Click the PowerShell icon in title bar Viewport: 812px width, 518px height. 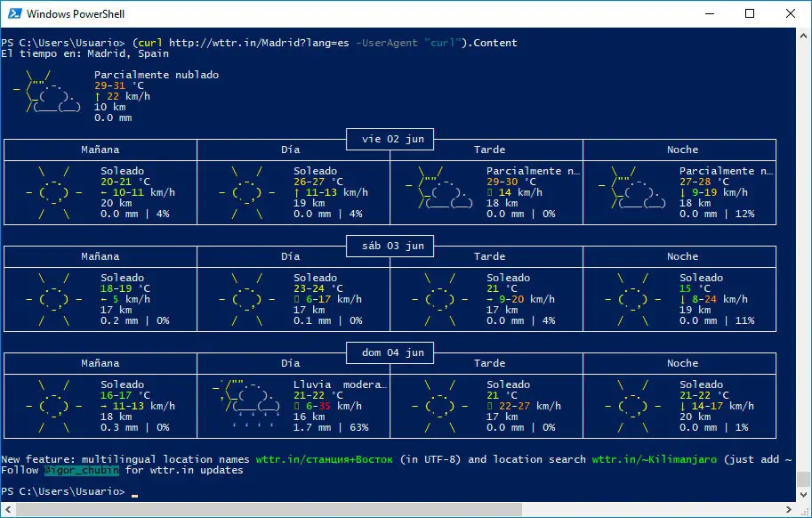(15, 13)
